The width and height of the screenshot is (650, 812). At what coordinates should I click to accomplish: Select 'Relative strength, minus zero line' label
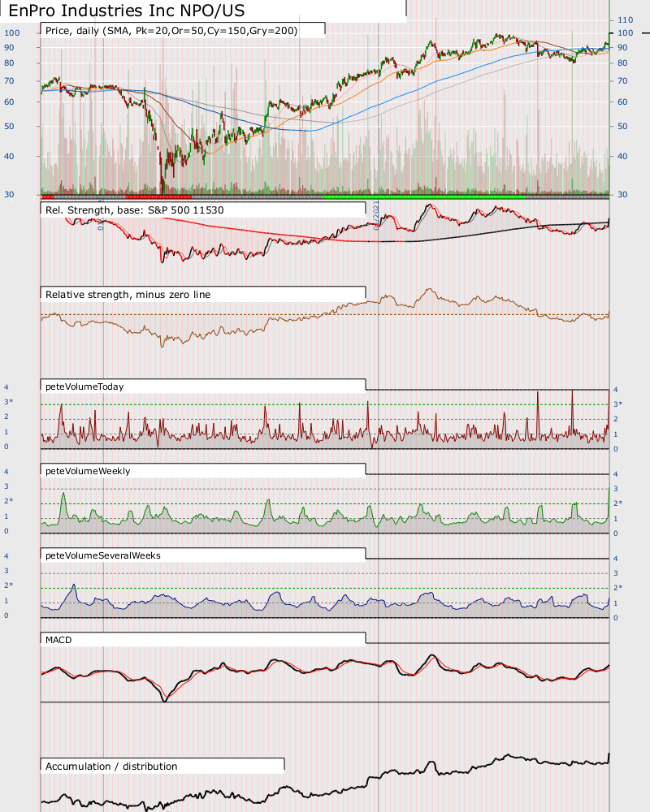(x=128, y=295)
